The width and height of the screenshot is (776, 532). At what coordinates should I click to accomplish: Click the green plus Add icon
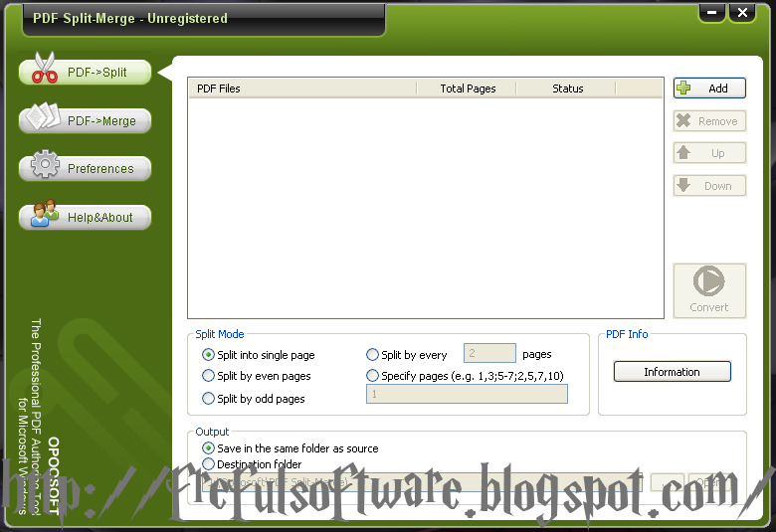pos(683,88)
